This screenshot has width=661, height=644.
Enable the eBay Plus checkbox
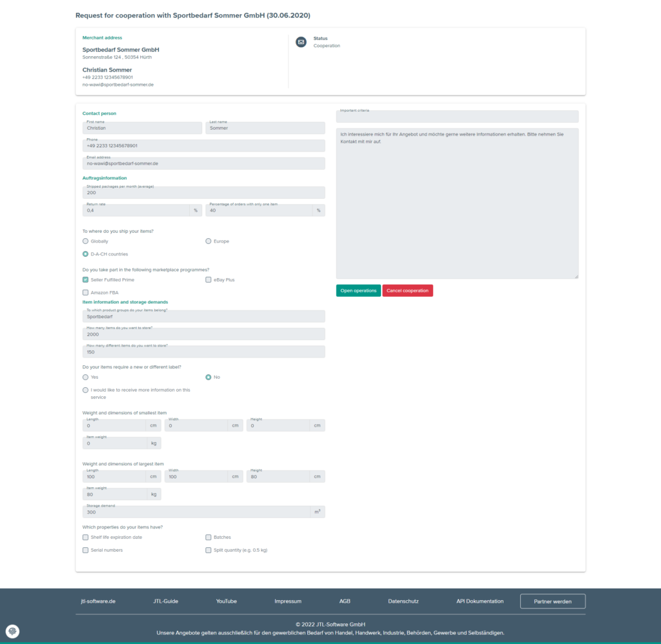[x=208, y=279]
